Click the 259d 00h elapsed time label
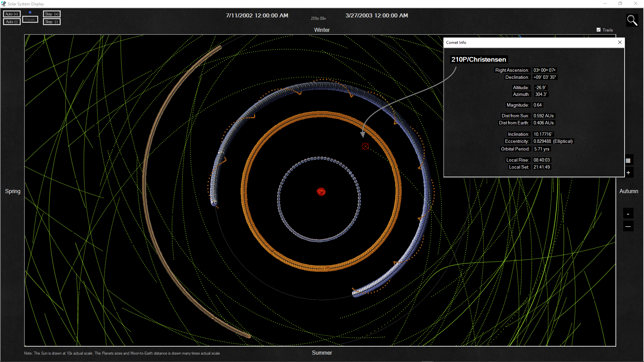This screenshot has height=362, width=644. (x=318, y=18)
